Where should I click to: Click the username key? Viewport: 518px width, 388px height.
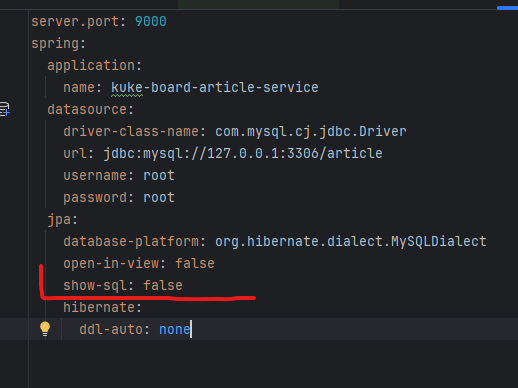coord(95,175)
